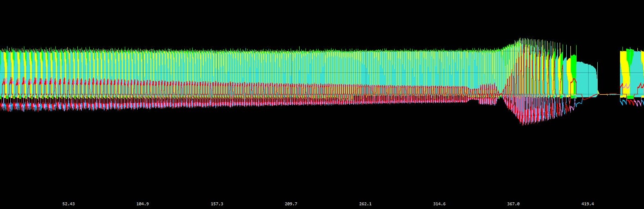Viewport: 644px width, 209px height.
Task: Select the 262.1 time axis marker
Action: 365,204
